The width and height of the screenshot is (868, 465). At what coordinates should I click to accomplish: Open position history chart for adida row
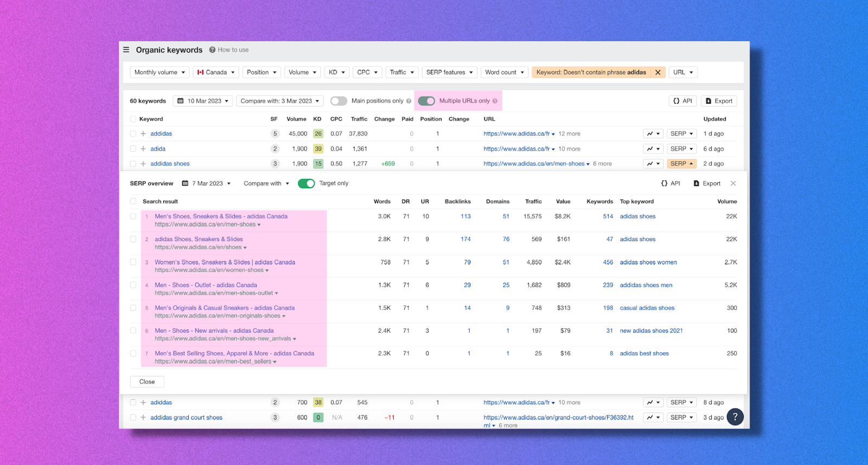653,149
